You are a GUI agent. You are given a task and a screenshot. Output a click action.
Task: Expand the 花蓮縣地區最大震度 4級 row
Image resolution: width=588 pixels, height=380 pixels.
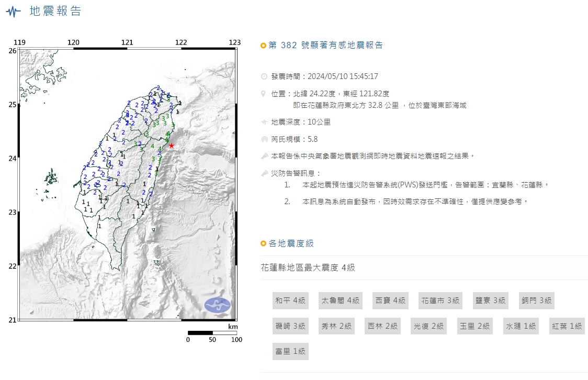click(308, 267)
